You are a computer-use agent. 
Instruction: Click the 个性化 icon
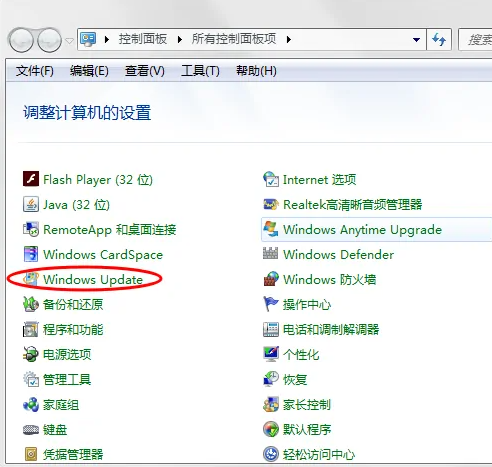[271, 354]
